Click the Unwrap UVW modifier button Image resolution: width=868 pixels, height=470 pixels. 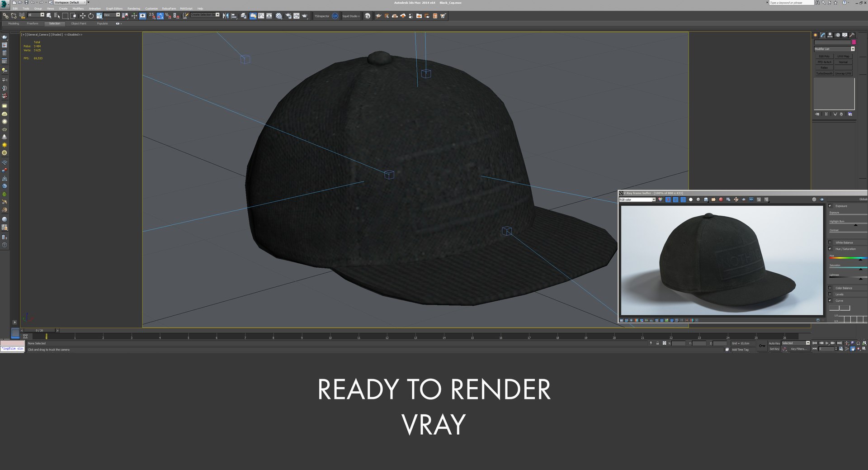coord(843,73)
